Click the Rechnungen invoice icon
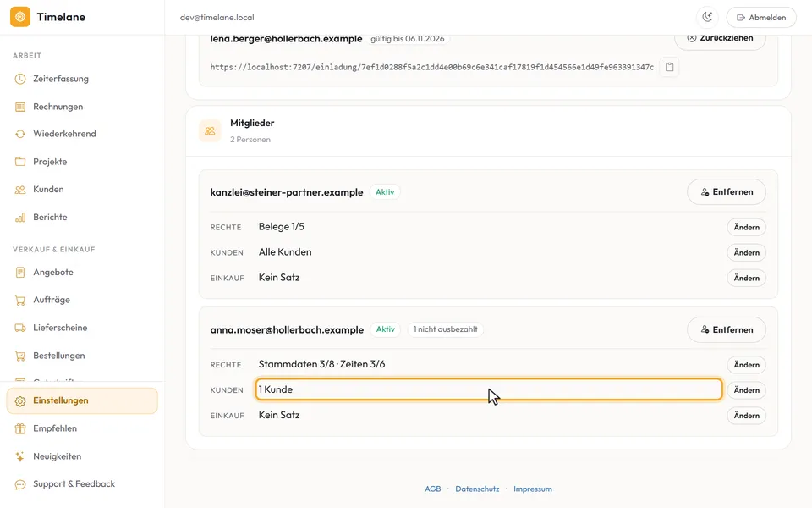This screenshot has width=812, height=508. 20,107
